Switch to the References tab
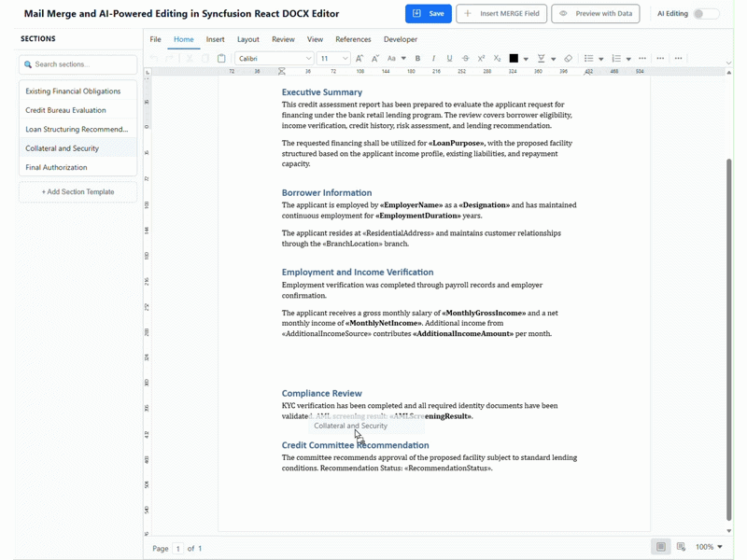The image size is (747, 560). point(353,39)
